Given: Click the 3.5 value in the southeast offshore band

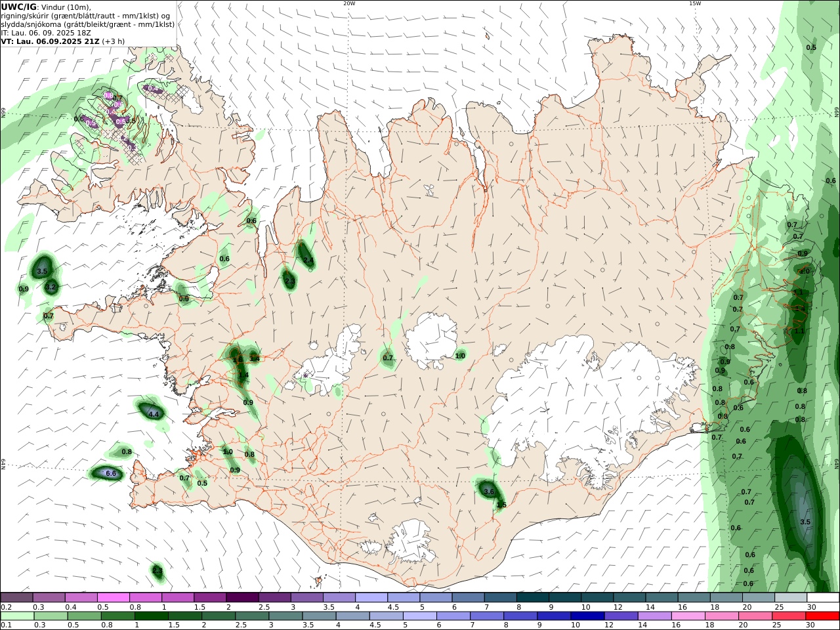Looking at the screenshot, I should tap(806, 522).
